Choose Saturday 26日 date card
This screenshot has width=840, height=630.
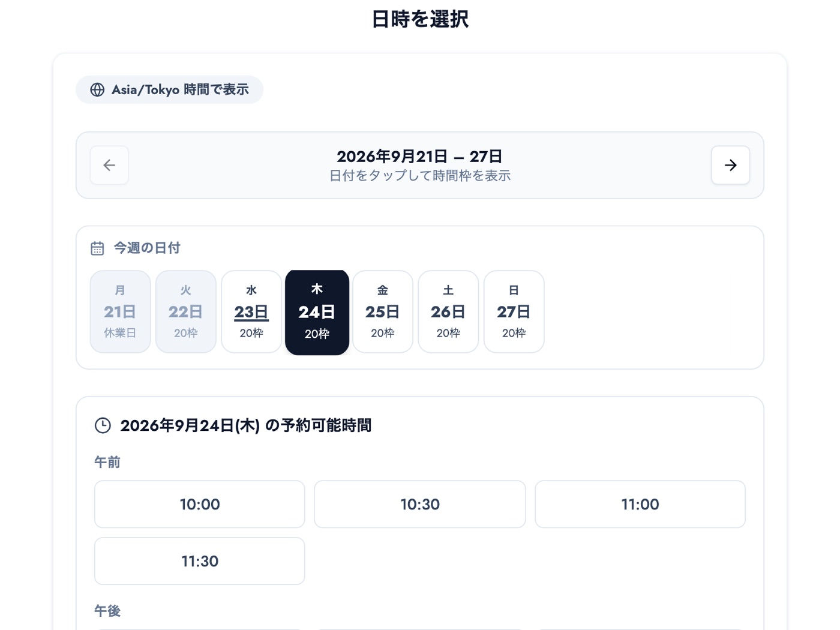pyautogui.click(x=448, y=312)
